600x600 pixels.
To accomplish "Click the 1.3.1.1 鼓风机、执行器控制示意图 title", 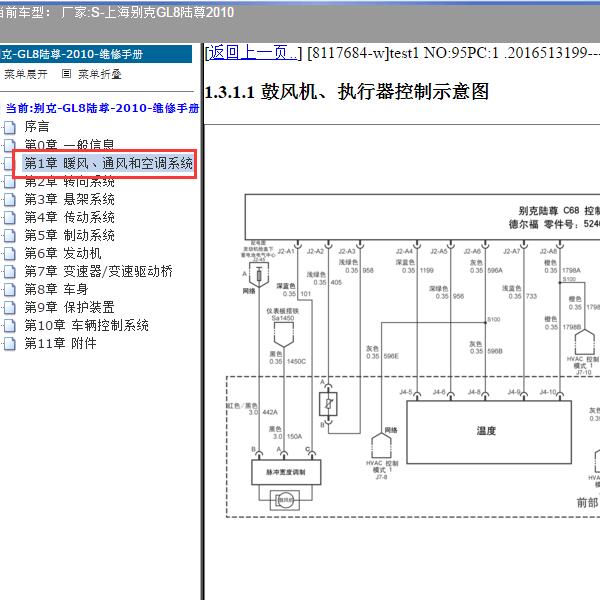I will coord(347,92).
